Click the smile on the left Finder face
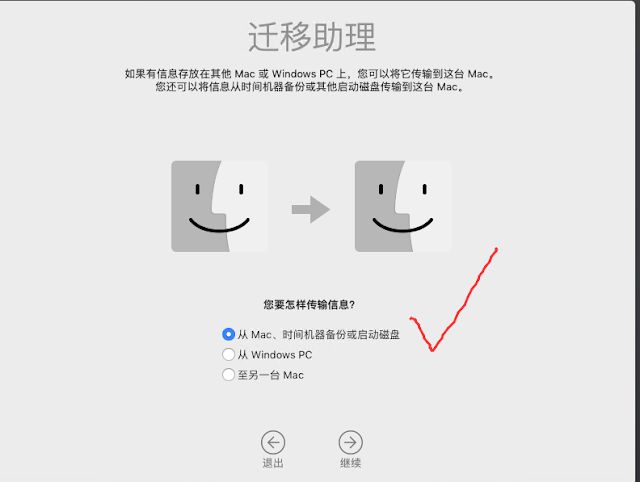 (x=219, y=225)
